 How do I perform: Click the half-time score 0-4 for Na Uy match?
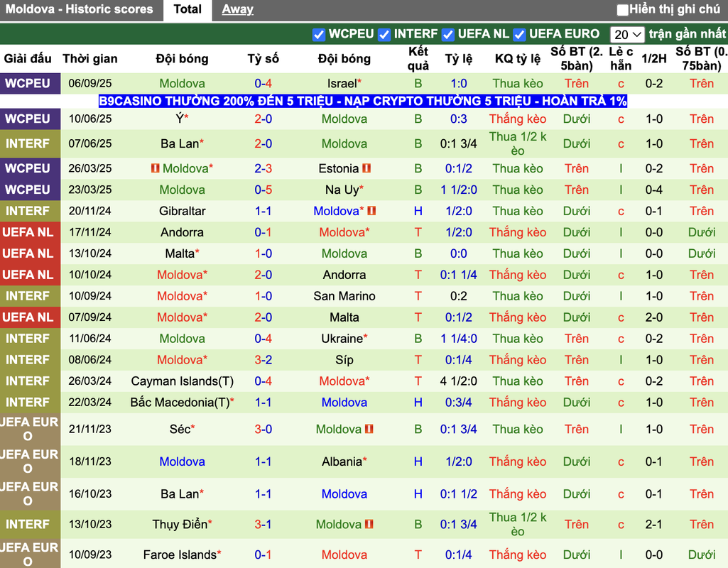tap(653, 190)
